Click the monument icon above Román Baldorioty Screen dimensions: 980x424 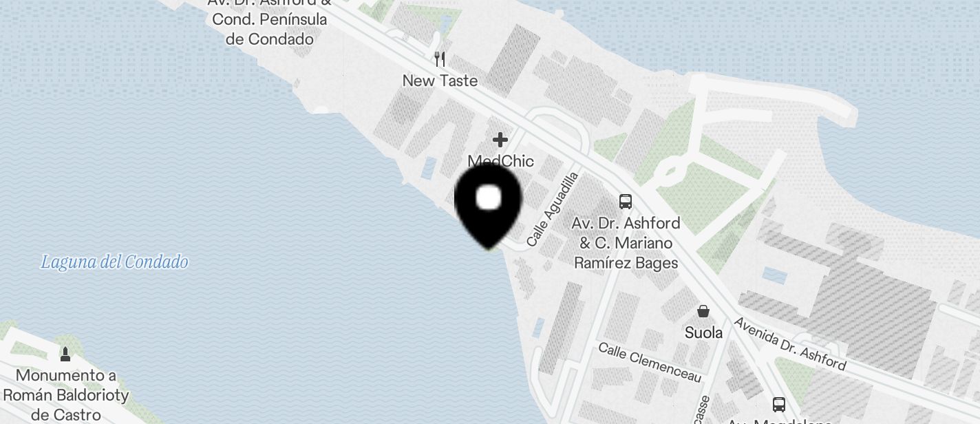65,354
